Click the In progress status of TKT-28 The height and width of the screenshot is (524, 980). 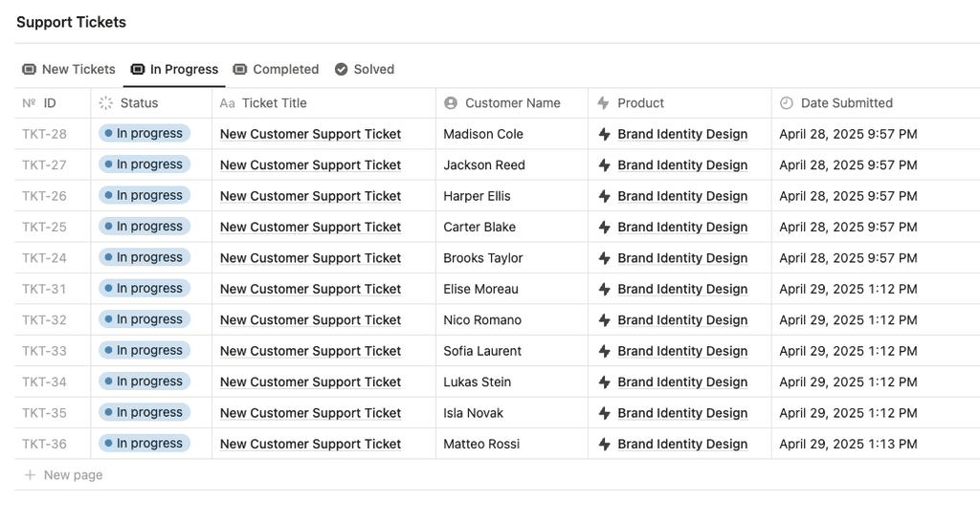point(145,134)
